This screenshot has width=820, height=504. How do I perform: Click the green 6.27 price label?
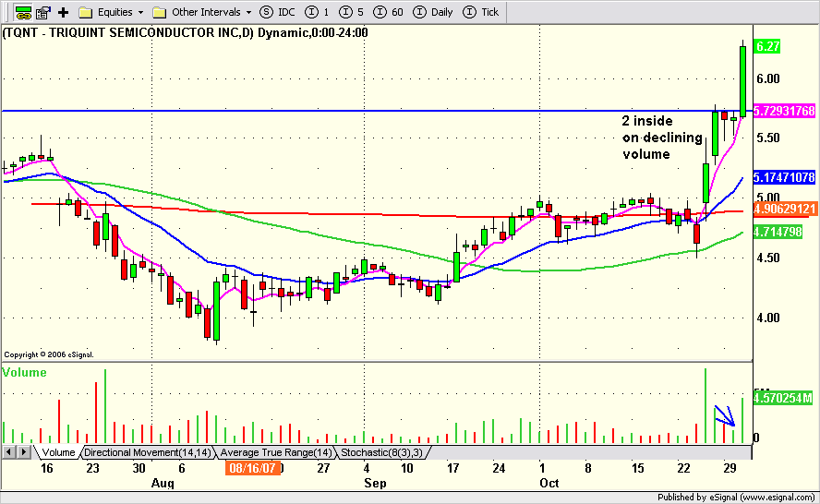767,46
